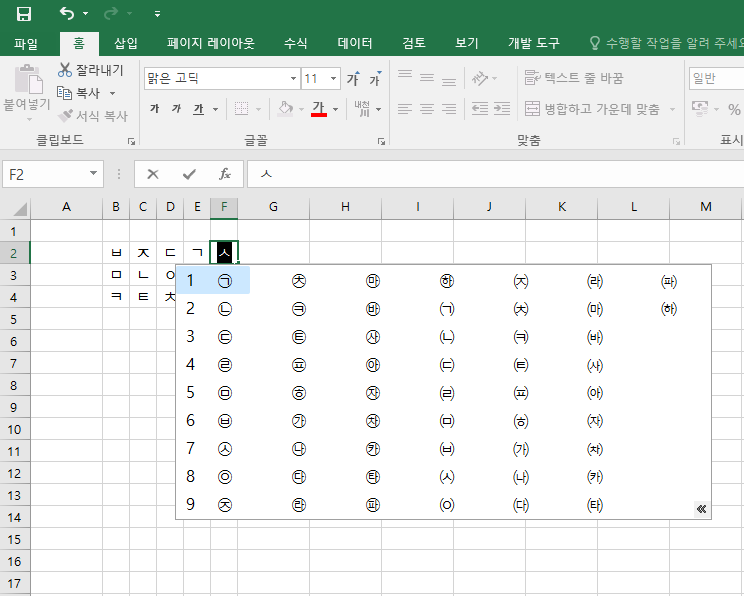Screen dimensions: 744x596
Task: Collapse the symbol list with « arrows
Action: (701, 509)
